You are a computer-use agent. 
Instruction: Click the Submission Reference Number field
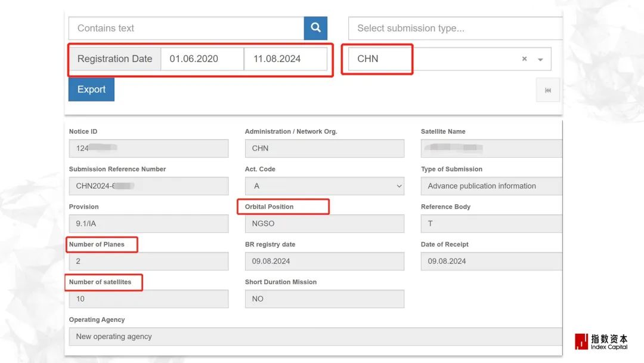pyautogui.click(x=148, y=186)
